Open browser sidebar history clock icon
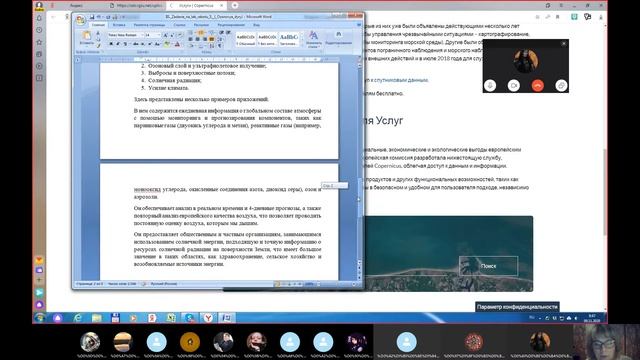 (x=39, y=30)
